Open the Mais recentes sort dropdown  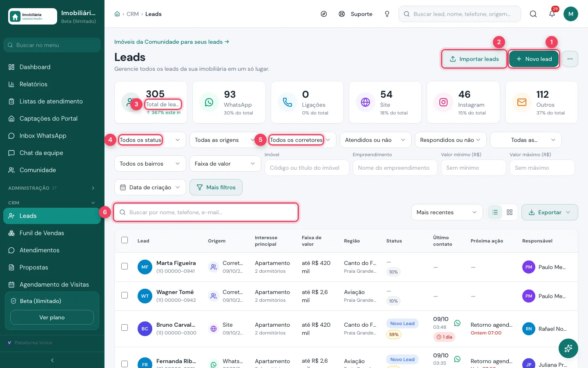447,212
